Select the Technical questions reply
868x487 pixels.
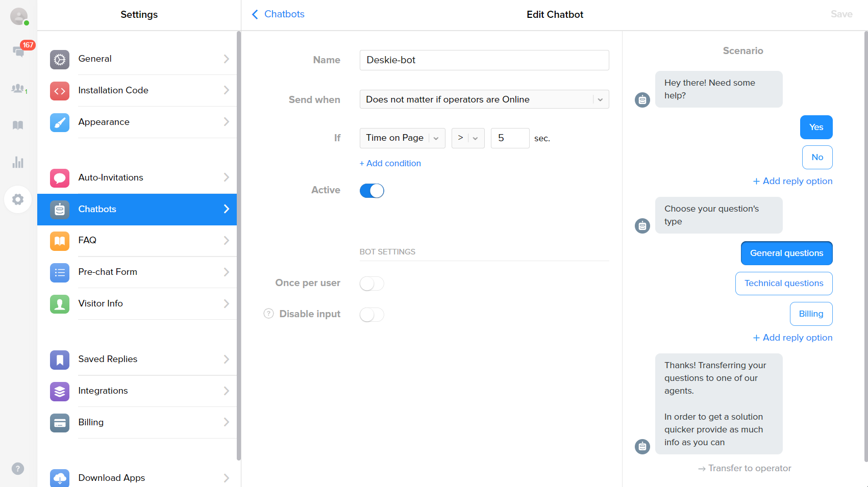pos(784,284)
